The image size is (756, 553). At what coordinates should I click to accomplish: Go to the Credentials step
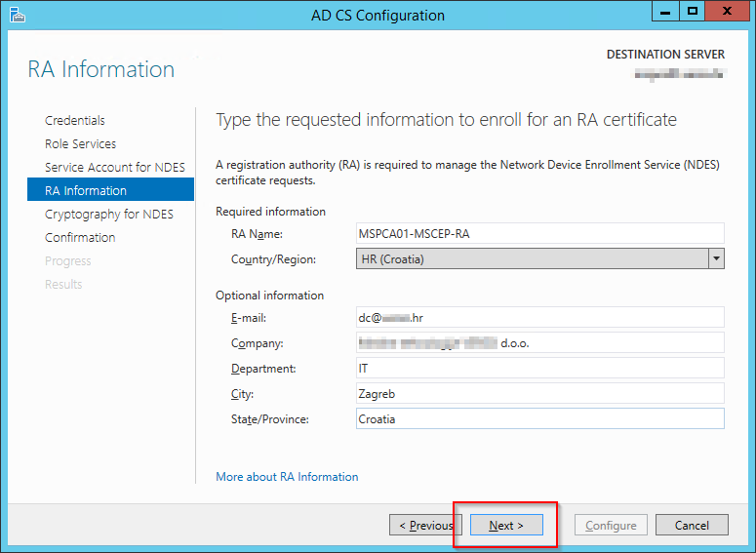tap(75, 121)
